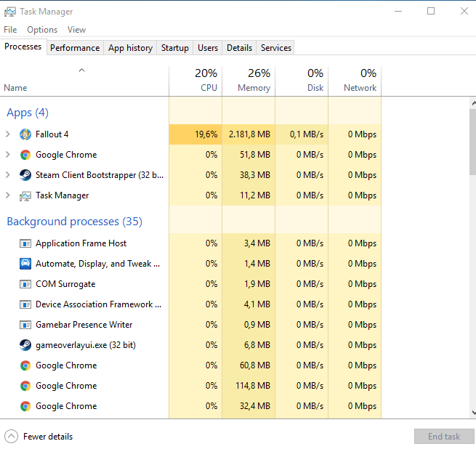Click the COM Surrogate process icon
The height and width of the screenshot is (449, 476).
click(25, 284)
